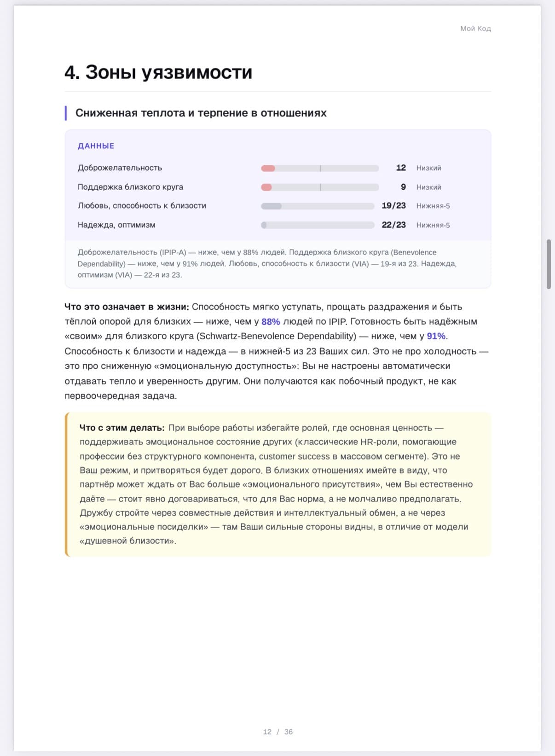Click the heading "4. Зоны уязвимости"
This screenshot has width=555, height=756.
pyautogui.click(x=158, y=72)
